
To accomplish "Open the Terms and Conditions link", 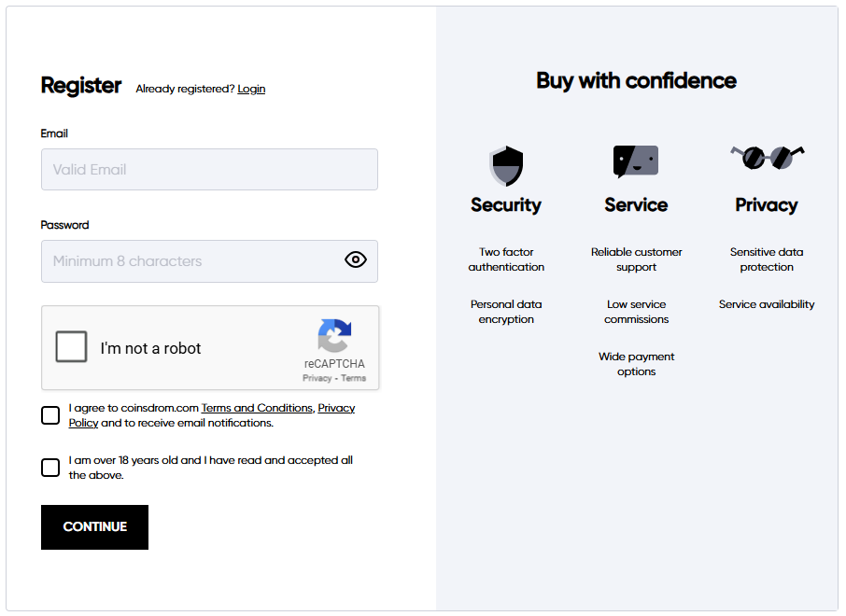I will click(x=257, y=408).
